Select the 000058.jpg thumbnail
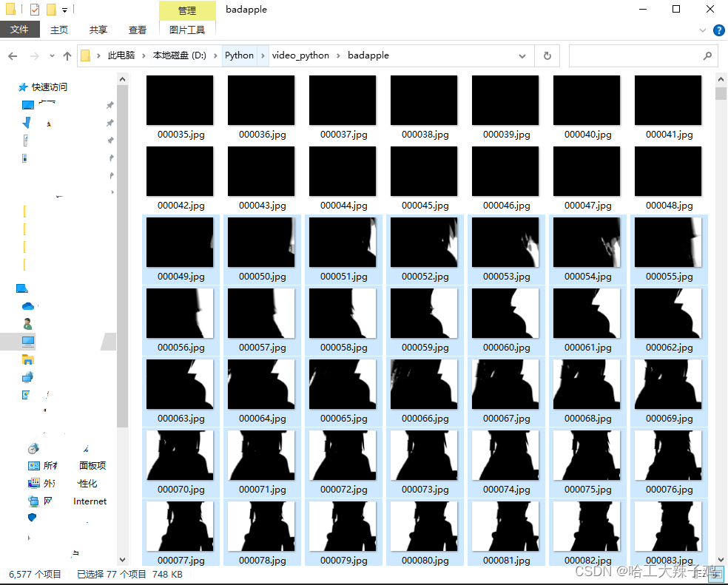The height and width of the screenshot is (585, 728). tap(343, 314)
